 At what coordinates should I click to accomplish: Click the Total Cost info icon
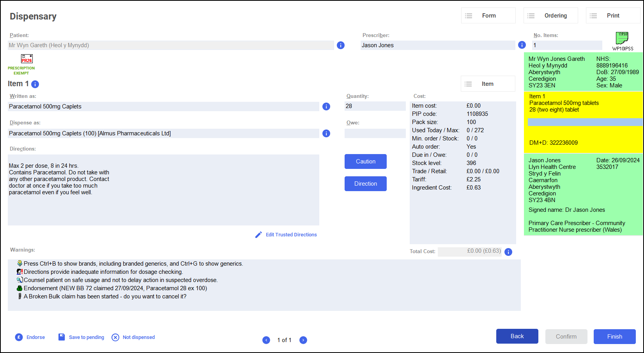(508, 252)
